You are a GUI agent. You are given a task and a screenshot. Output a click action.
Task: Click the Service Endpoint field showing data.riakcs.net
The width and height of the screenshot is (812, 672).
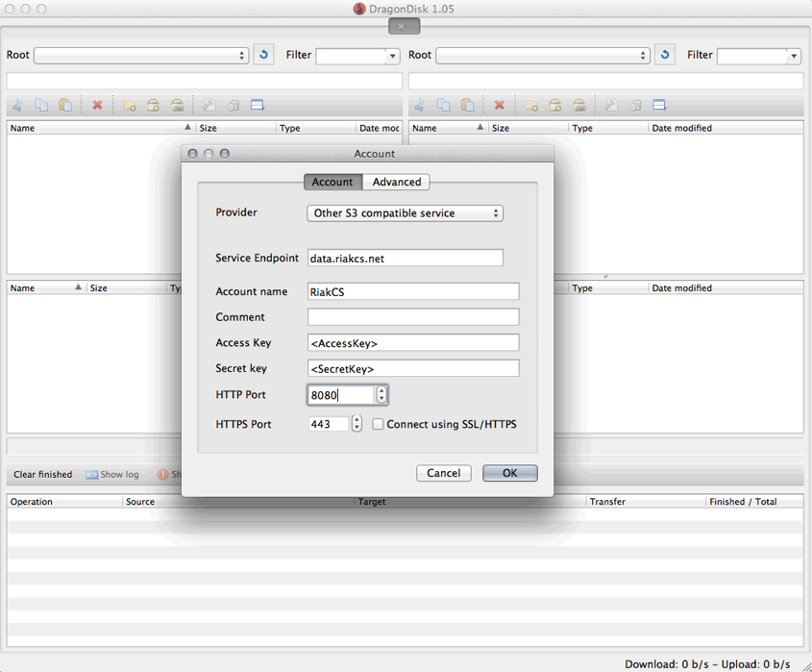click(404, 258)
